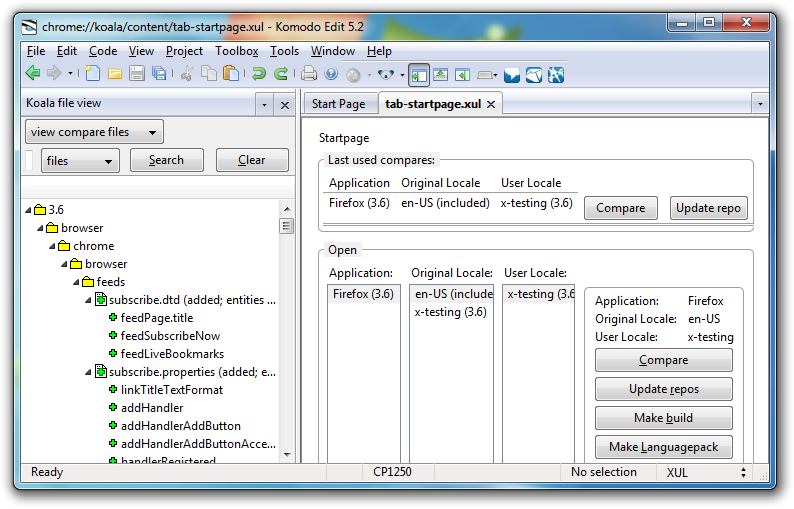Click the Open file folder icon
The height and width of the screenshot is (509, 794).
tap(115, 74)
